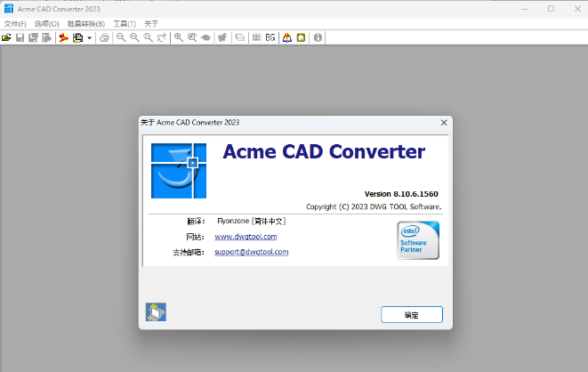Open the www.dwgtool.com website link
Viewport: 588px width, 372px height.
(246, 237)
